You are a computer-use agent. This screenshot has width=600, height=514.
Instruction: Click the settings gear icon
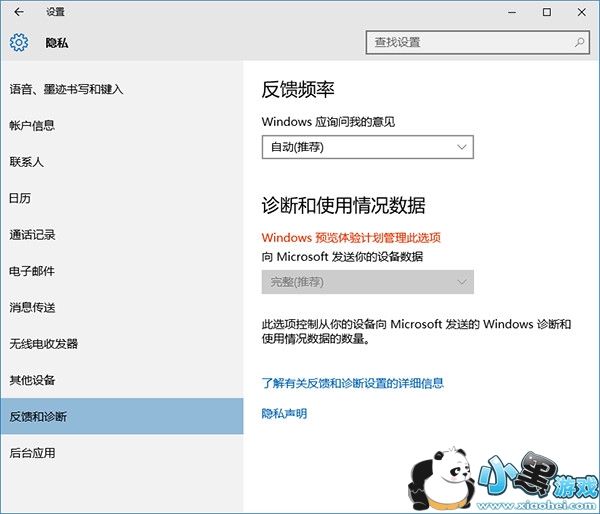[x=19, y=42]
